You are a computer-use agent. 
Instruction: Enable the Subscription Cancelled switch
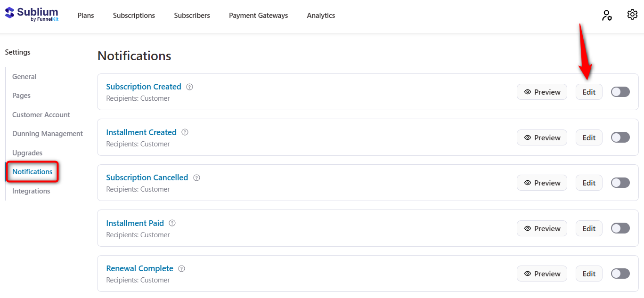point(620,182)
